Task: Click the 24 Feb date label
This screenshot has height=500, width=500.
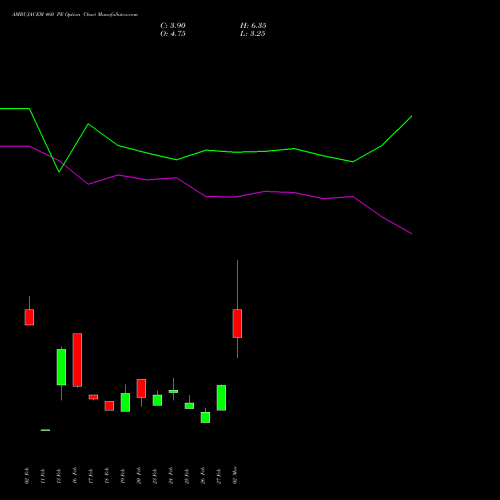Action: pos(171,476)
